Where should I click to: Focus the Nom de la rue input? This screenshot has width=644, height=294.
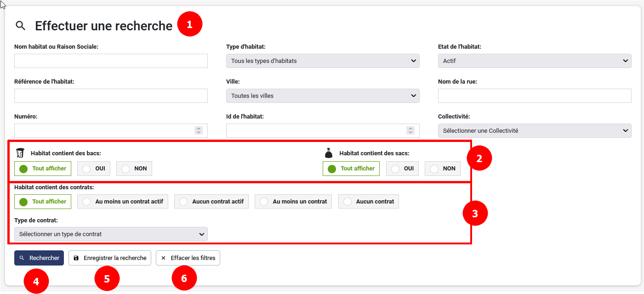(x=535, y=96)
